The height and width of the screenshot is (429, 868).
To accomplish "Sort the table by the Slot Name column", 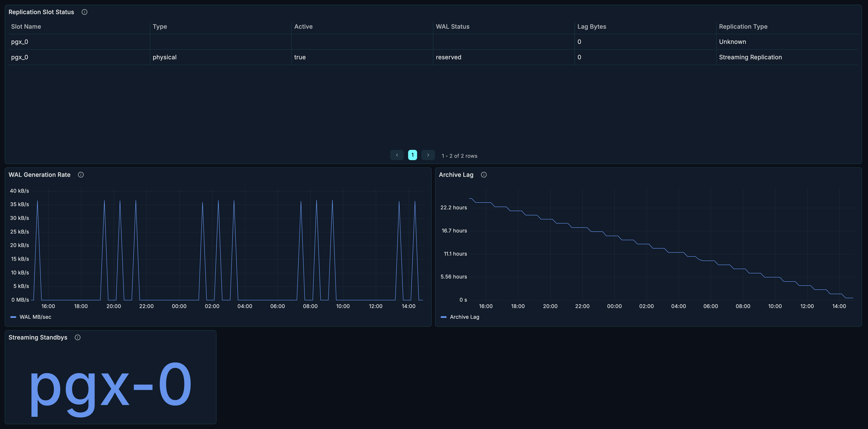I will coord(26,26).
